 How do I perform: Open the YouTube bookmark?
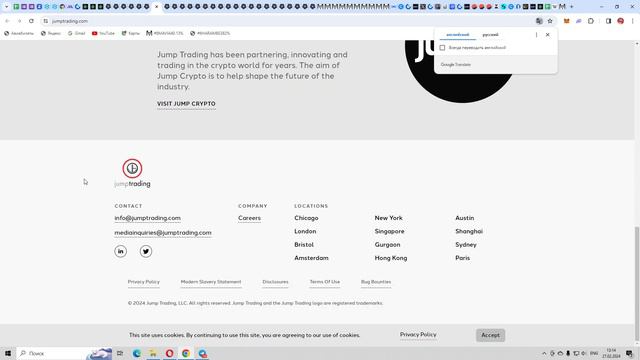[103, 33]
